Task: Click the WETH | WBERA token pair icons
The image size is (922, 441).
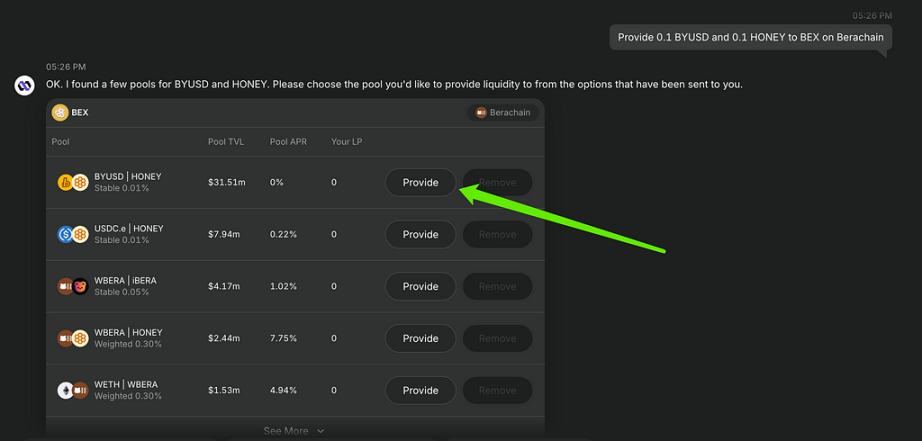Action: pos(73,390)
